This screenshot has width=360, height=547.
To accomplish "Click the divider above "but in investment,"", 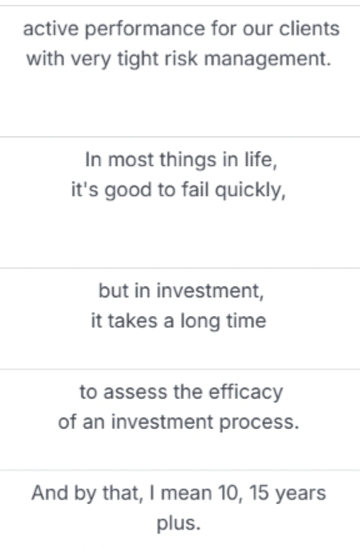I will (x=180, y=268).
